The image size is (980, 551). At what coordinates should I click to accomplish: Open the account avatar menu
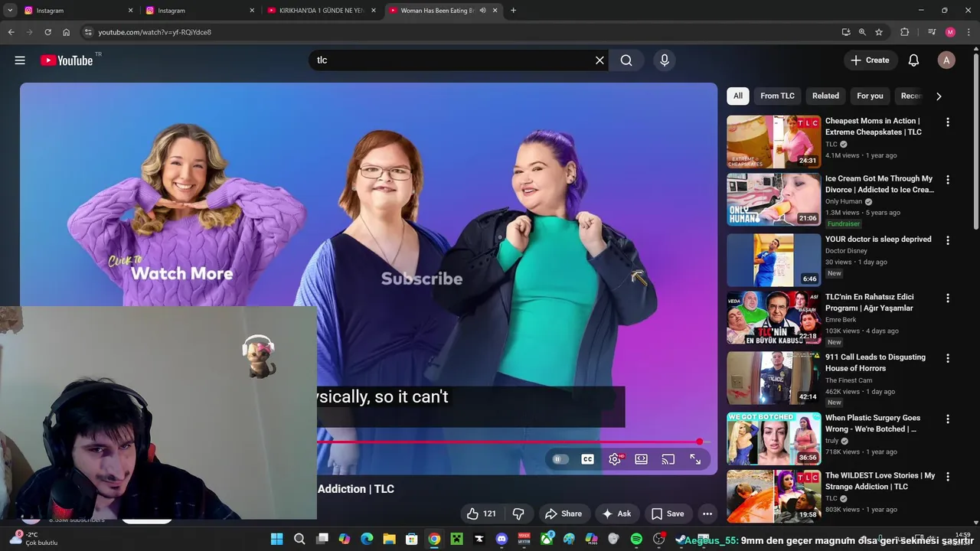click(946, 60)
